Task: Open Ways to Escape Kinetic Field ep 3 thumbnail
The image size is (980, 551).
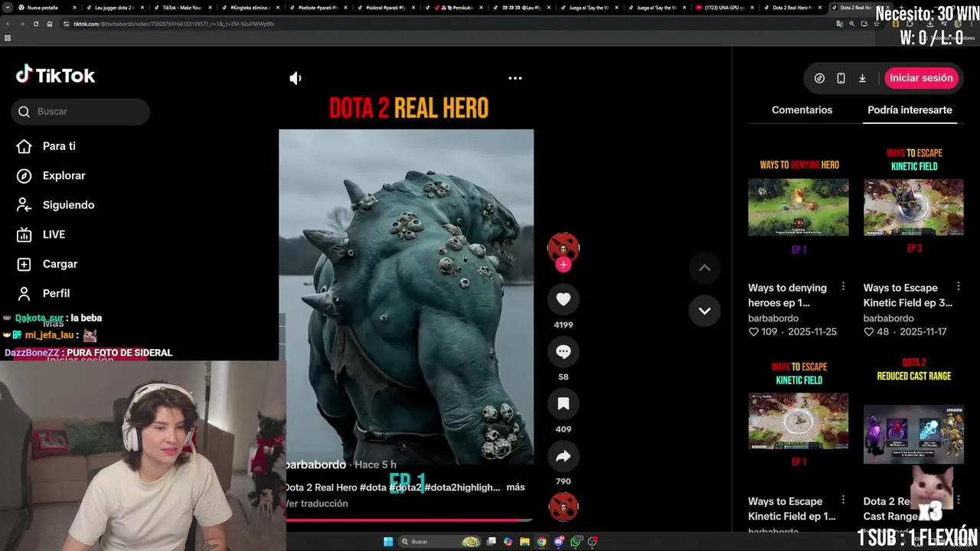Action: pos(913,207)
